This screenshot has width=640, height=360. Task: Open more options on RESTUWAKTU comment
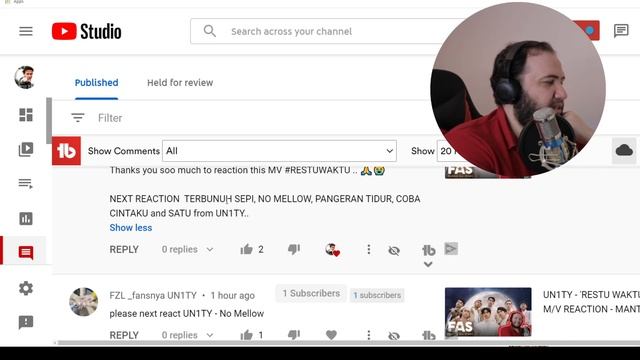click(369, 249)
